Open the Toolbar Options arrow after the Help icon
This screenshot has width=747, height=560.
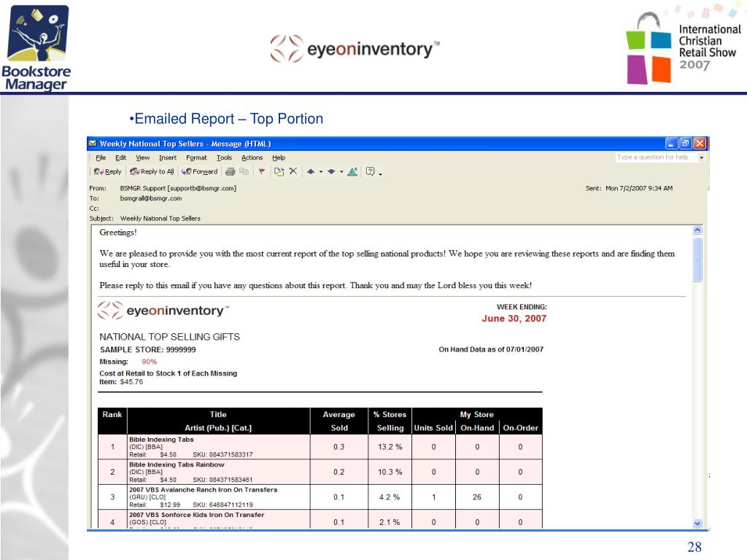click(380, 174)
